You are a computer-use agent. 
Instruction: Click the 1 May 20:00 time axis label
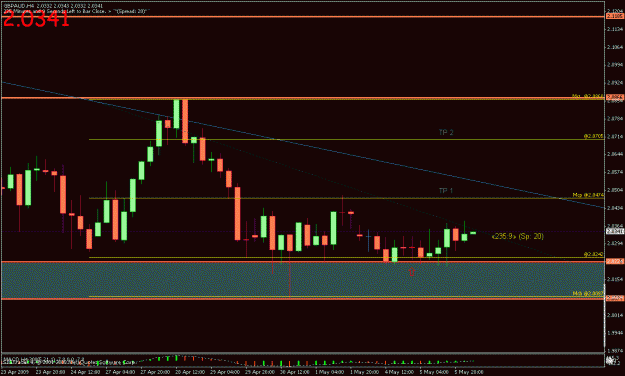click(365, 372)
